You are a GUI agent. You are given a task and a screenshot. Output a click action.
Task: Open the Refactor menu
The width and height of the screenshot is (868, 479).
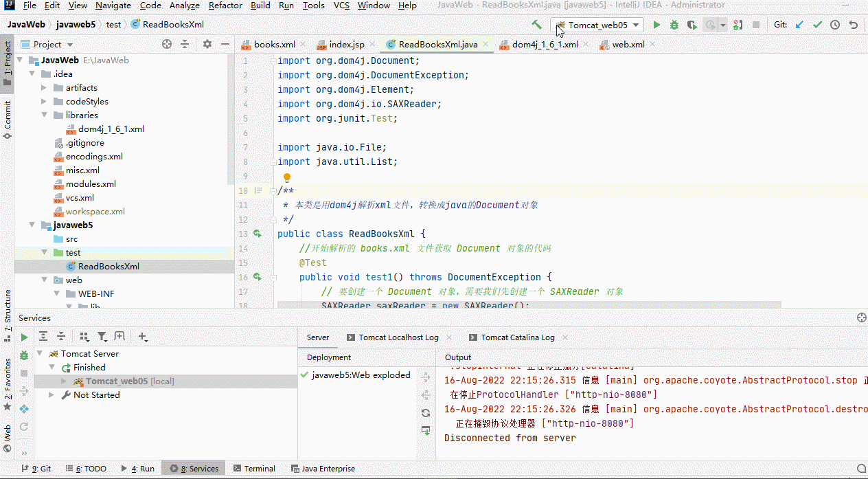point(225,5)
